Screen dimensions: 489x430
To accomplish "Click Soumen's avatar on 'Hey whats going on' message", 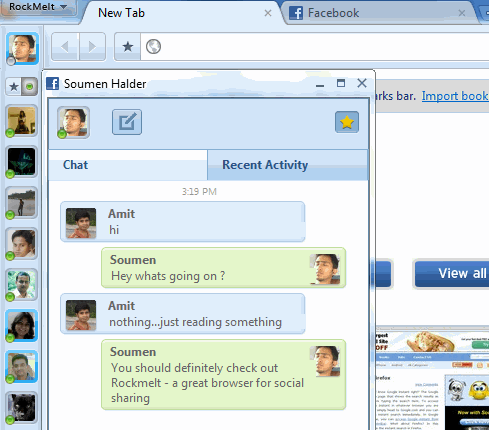I will pos(325,269).
